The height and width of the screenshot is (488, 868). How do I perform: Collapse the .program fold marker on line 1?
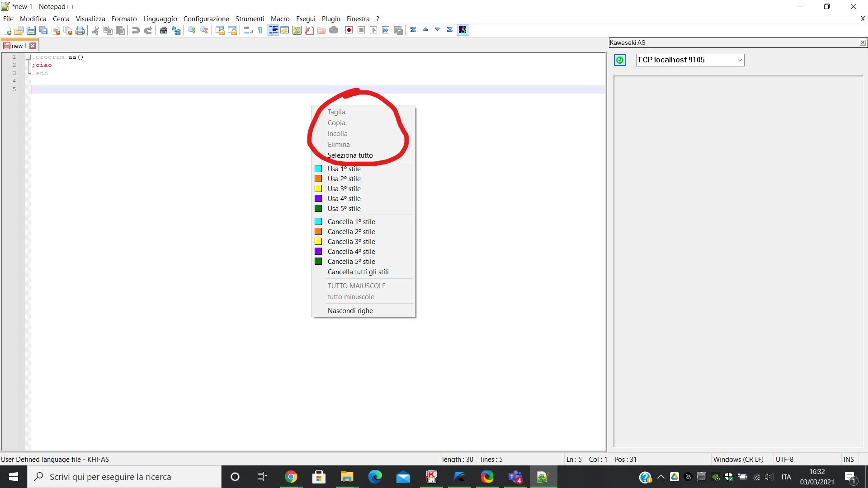[28, 57]
